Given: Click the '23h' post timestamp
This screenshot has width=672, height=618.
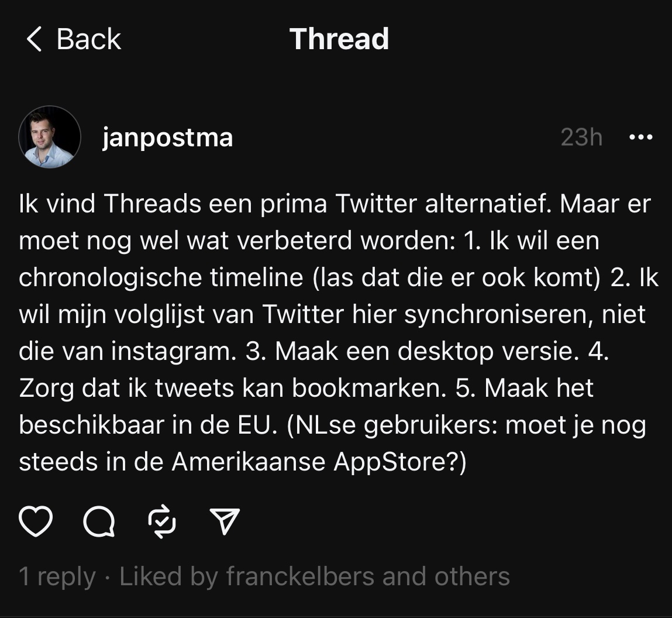Looking at the screenshot, I should [x=581, y=138].
